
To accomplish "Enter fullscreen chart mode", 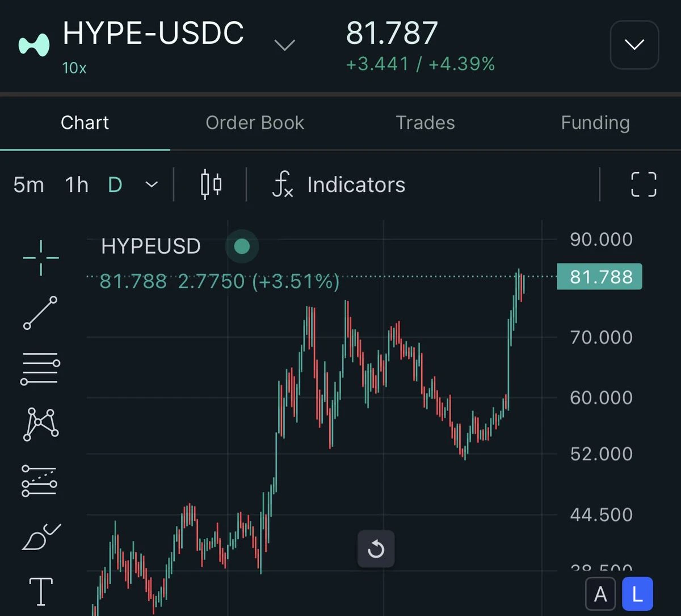I will (644, 185).
